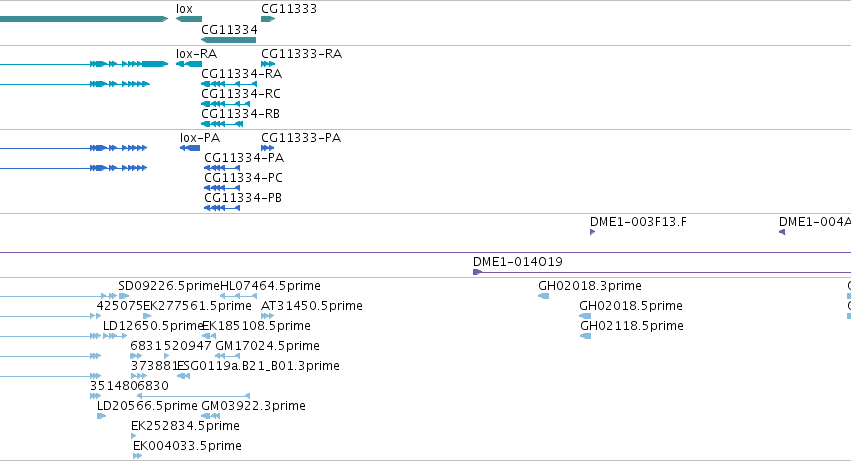The width and height of the screenshot is (851, 461).
Task: Click the GH02118.5prime EST glyph
Action: (586, 336)
